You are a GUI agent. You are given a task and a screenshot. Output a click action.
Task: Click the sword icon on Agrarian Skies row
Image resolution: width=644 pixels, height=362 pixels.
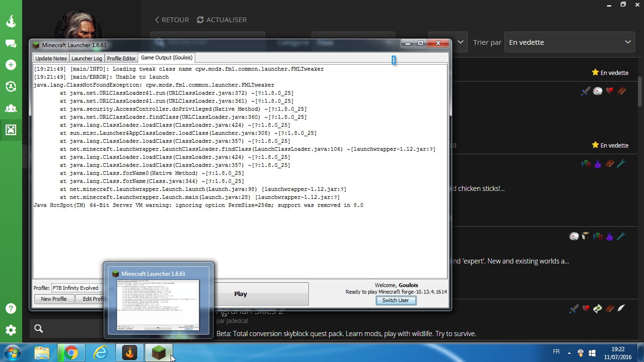(574, 309)
